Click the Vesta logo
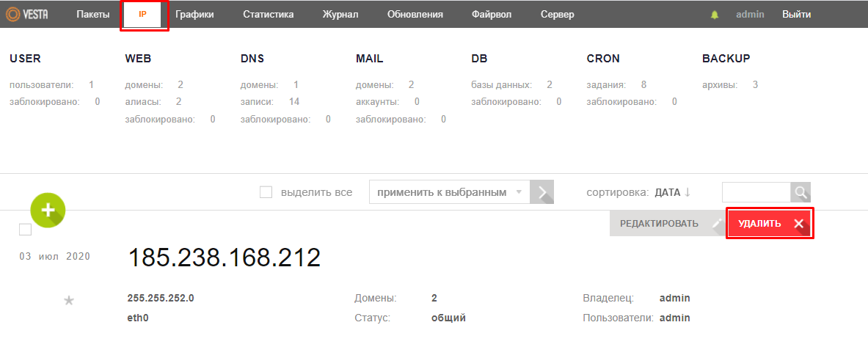868x358 pixels. coord(28,15)
